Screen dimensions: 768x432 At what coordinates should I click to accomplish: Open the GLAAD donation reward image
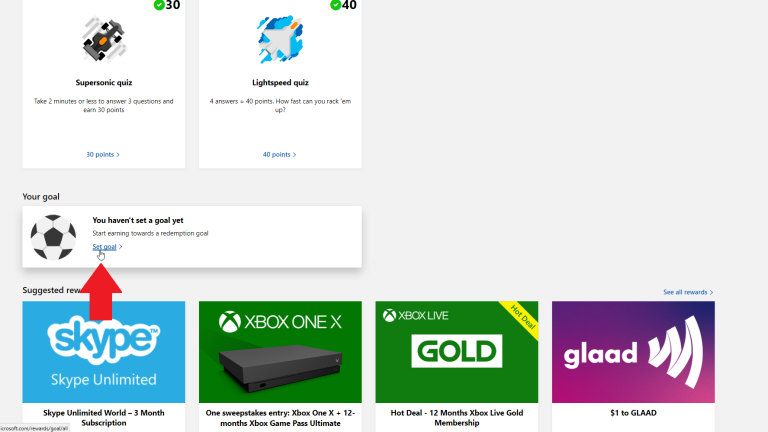click(x=633, y=352)
